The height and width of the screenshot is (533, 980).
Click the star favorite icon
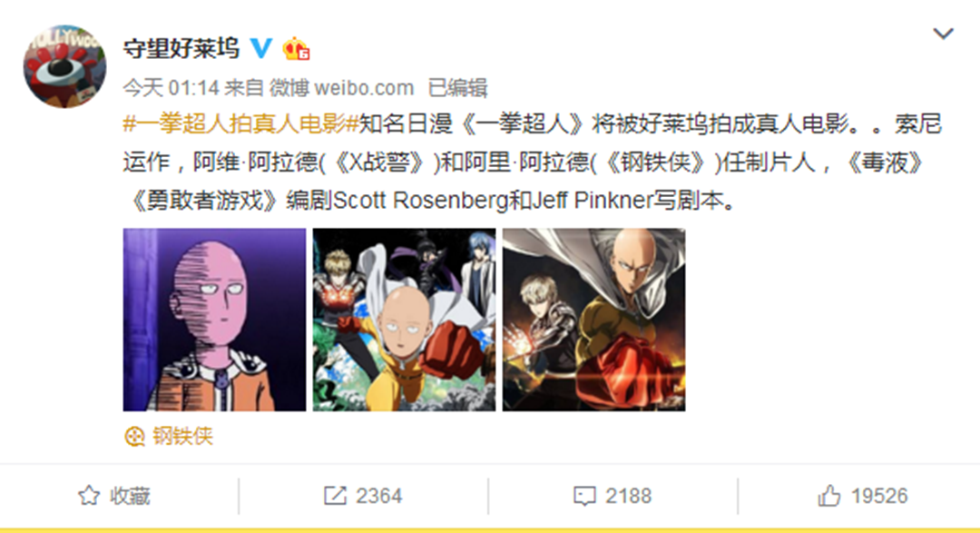[x=89, y=496]
